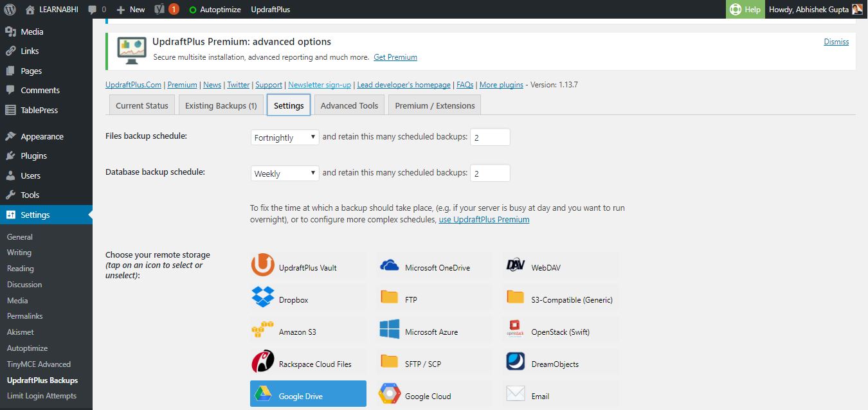The image size is (868, 410).
Task: Select the Settings tab
Action: (x=289, y=105)
